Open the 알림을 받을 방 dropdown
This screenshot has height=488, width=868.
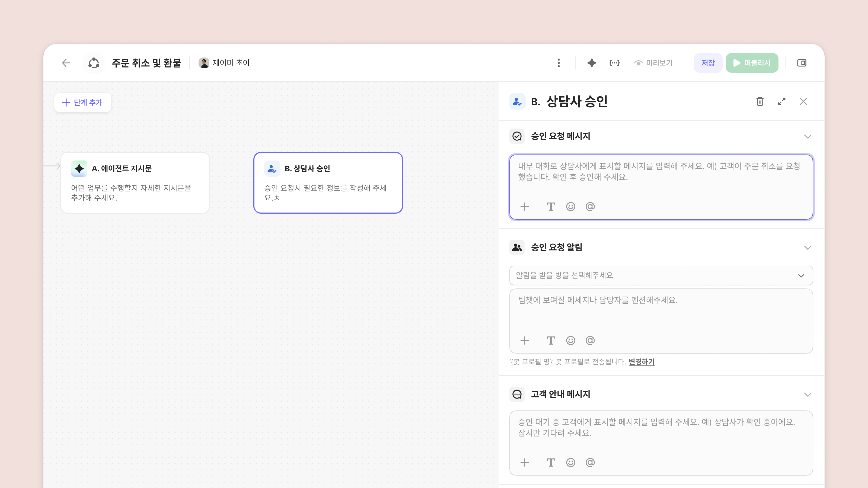click(x=661, y=275)
